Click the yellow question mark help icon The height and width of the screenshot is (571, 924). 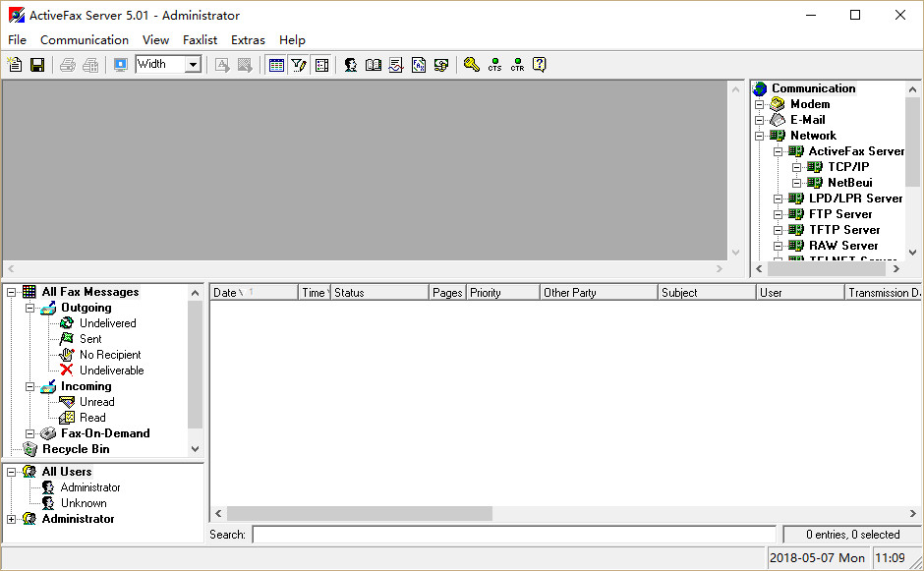coord(540,65)
